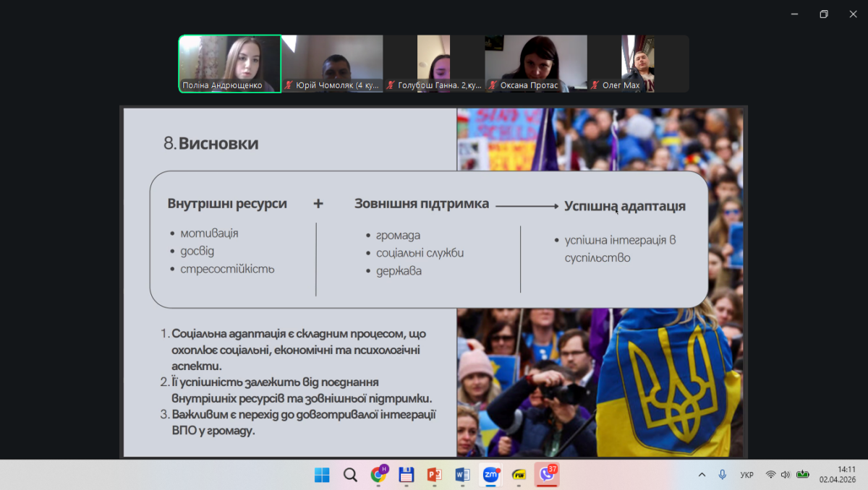The width and height of the screenshot is (868, 490).
Task: Select Олег Мах's participant video tile
Action: pyautogui.click(x=637, y=64)
